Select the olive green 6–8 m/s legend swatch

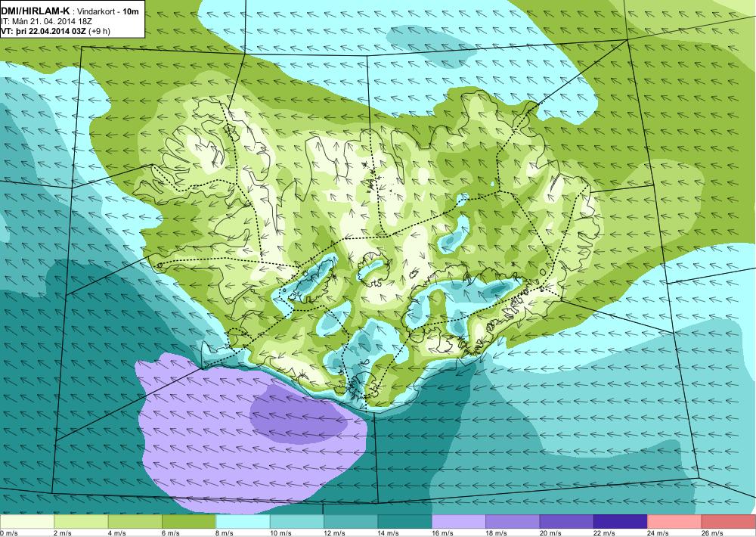(189, 521)
